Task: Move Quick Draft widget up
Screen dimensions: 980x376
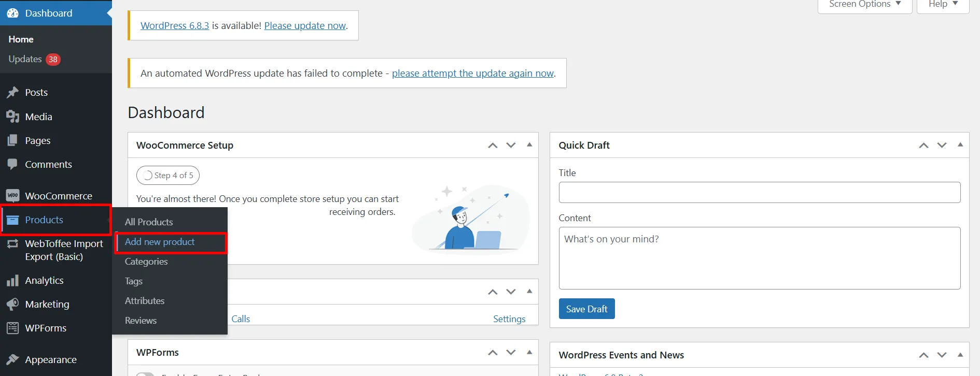Action: point(923,146)
